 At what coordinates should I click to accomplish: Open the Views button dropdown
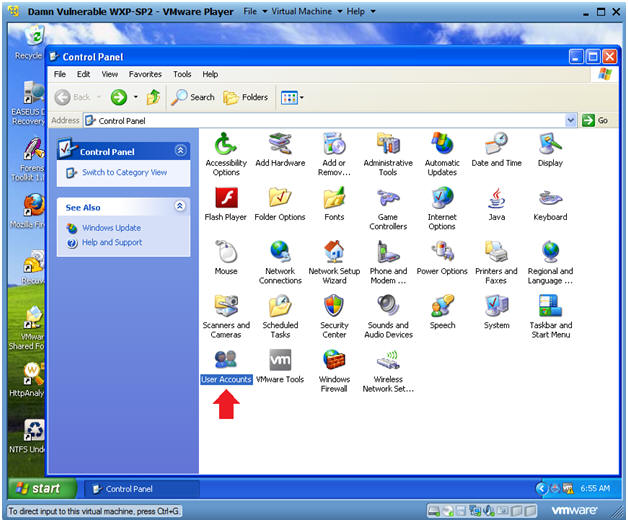click(302, 97)
